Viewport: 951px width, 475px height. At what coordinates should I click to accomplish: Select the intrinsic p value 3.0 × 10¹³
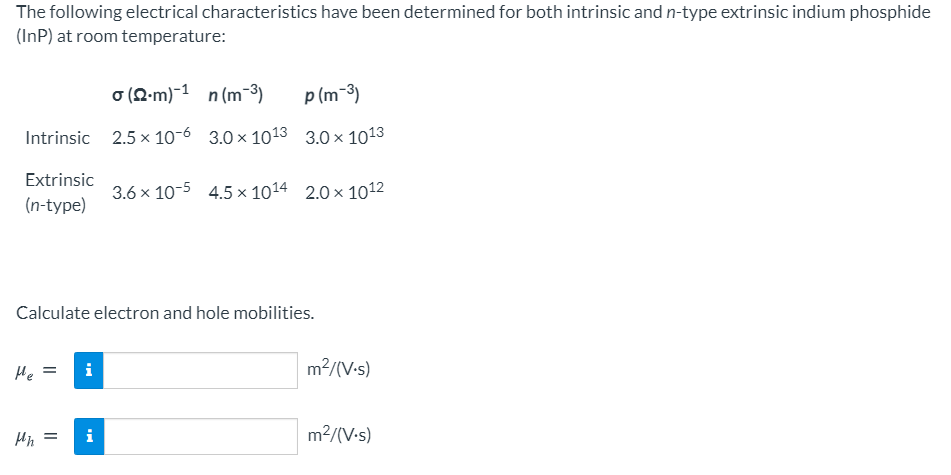(344, 136)
